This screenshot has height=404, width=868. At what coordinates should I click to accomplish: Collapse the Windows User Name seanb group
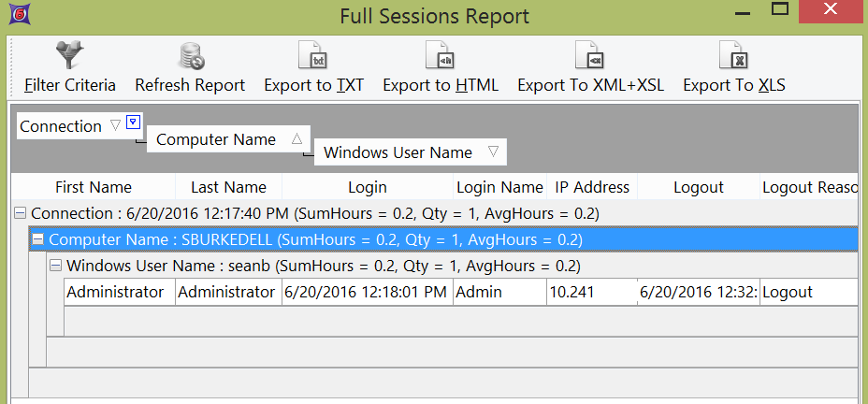[x=56, y=267]
